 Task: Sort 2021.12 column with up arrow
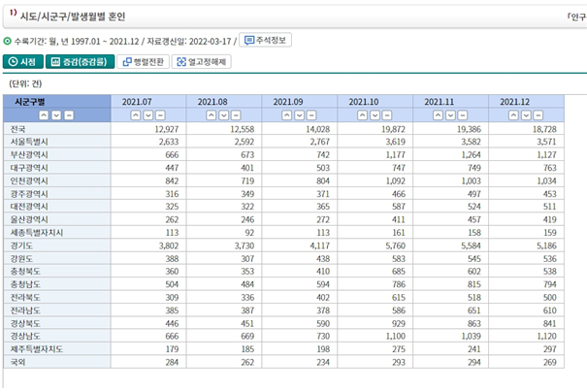tap(513, 115)
